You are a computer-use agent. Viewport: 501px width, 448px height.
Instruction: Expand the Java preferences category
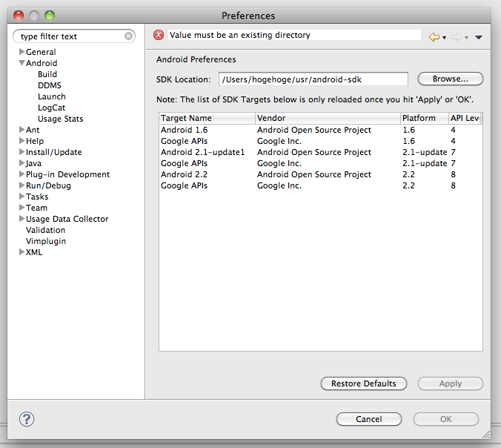coord(21,163)
